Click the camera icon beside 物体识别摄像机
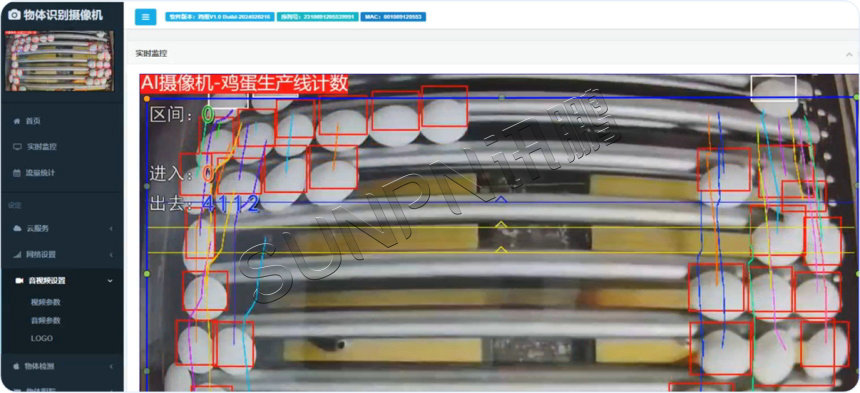Screen dimensions: 860x393 pos(14,15)
